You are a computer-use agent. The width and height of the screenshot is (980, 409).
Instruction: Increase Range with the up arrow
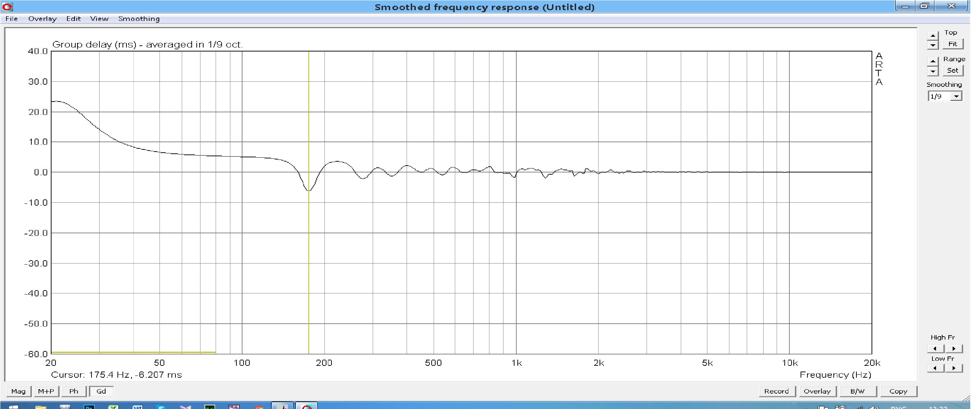(x=932, y=61)
